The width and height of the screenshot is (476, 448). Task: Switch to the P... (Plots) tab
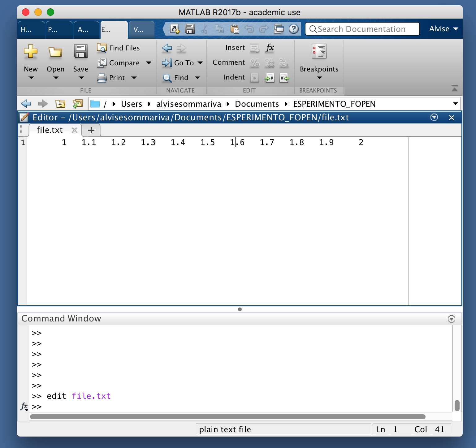pos(58,30)
